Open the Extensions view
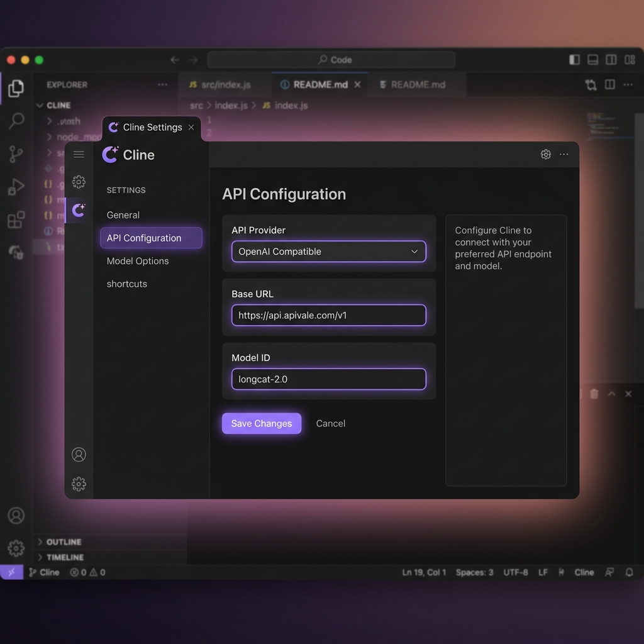Screen dimensions: 644x644 click(16, 219)
